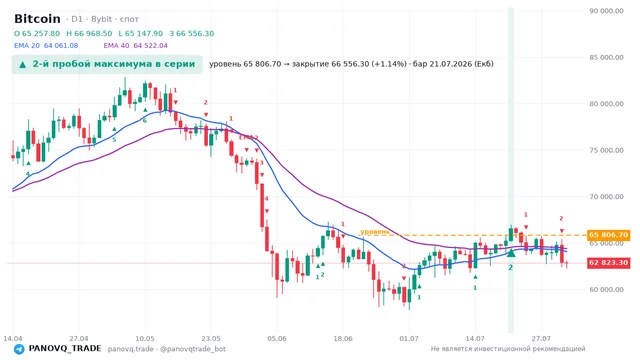Screen dimensions: 640x360
Task: Click the green number 2 under breakout triangle
Action: pyautogui.click(x=511, y=267)
